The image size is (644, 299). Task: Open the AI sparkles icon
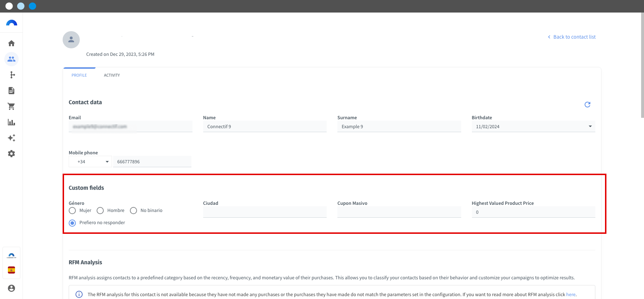click(x=11, y=138)
